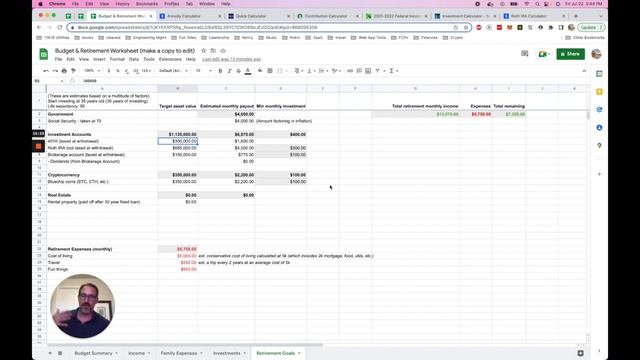The height and width of the screenshot is (360, 640).
Task: Print the spreadsheet using printer icon
Action: [64, 71]
